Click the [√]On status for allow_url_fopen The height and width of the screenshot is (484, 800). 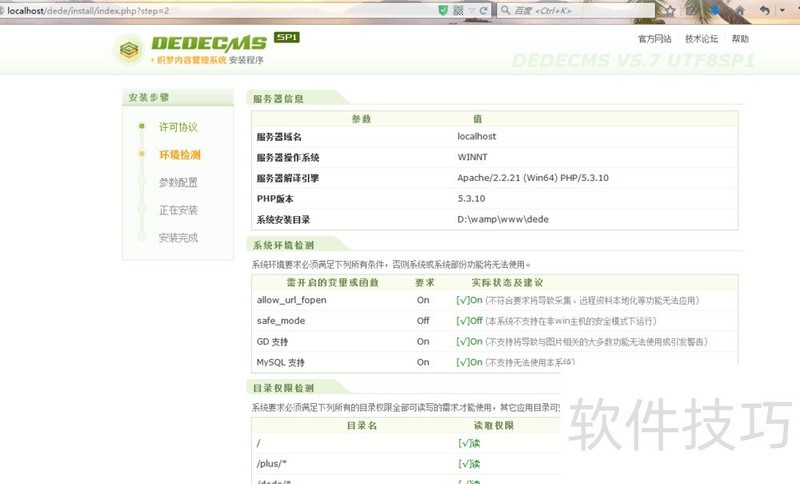click(469, 300)
